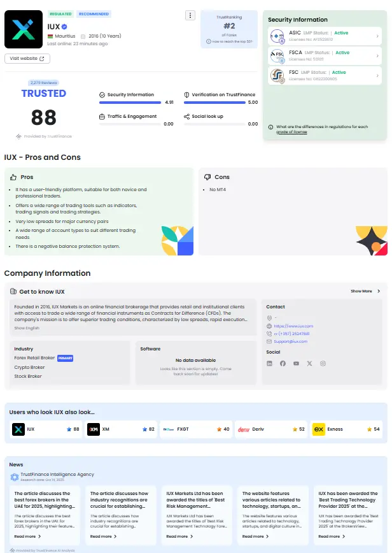Click the thumbs-down Cons icon
392x553 pixels.
click(x=208, y=177)
